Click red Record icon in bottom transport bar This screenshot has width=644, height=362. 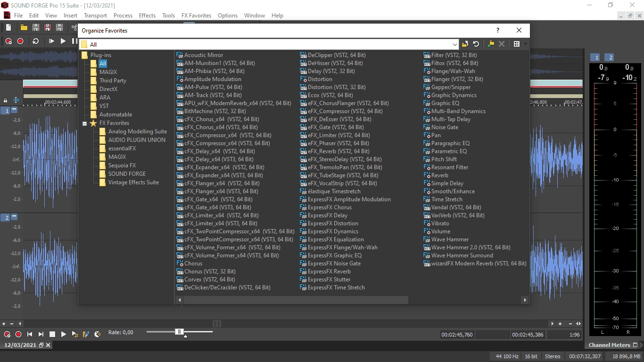[18, 334]
